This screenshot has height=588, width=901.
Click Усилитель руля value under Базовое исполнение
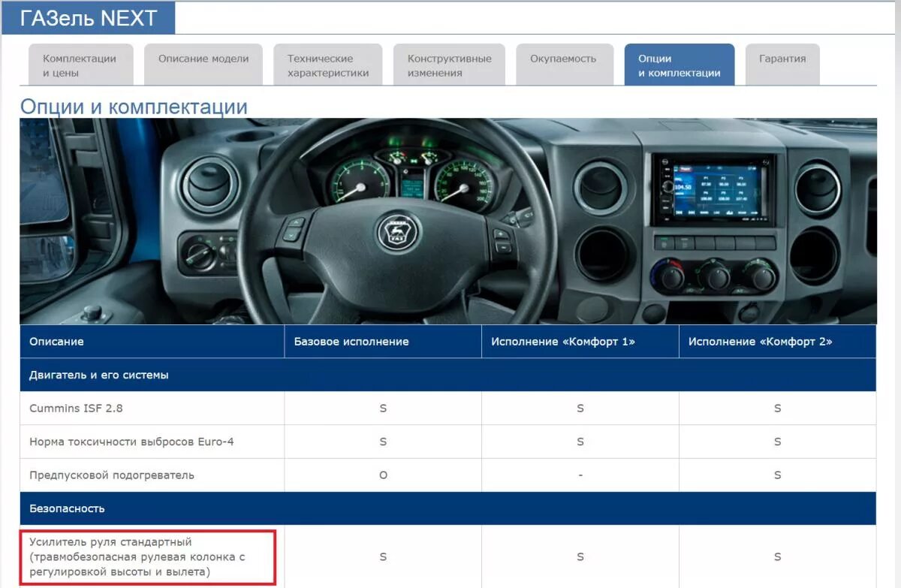pyautogui.click(x=383, y=556)
